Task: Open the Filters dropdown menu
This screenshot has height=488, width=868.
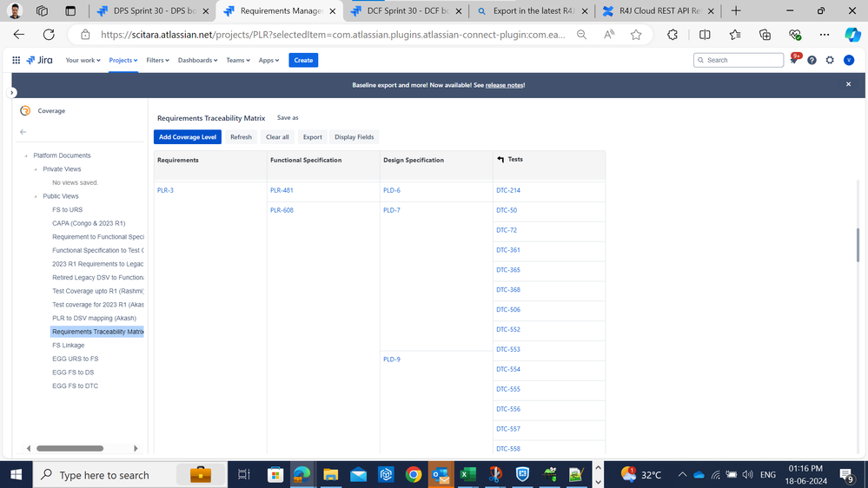Action: [x=158, y=60]
